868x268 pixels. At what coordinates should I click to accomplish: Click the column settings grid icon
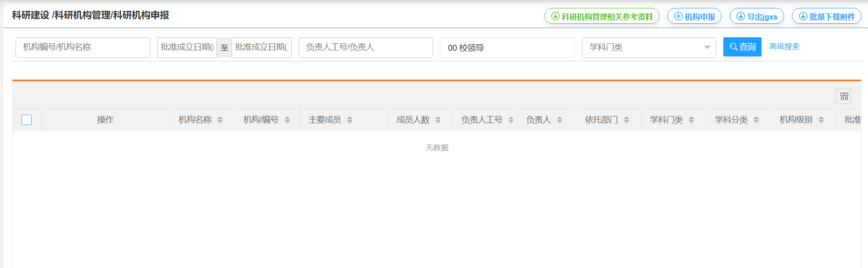point(844,96)
